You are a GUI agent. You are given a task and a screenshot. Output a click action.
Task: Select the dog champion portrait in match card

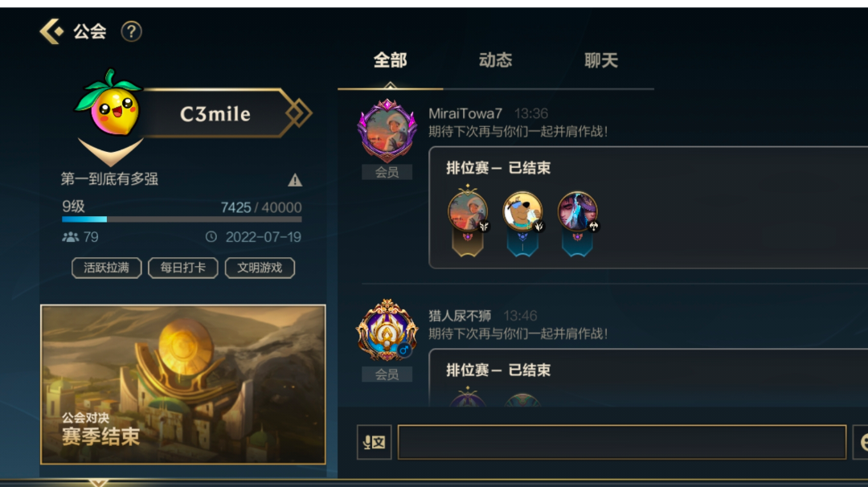pos(522,211)
